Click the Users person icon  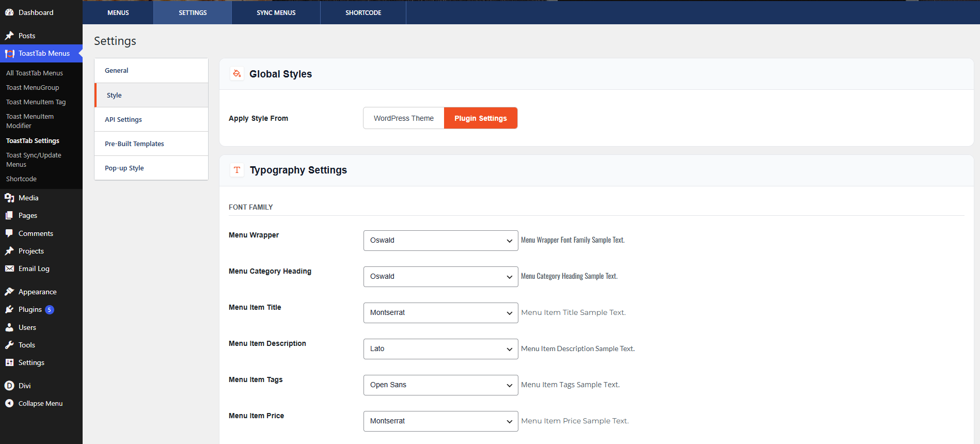click(x=9, y=327)
